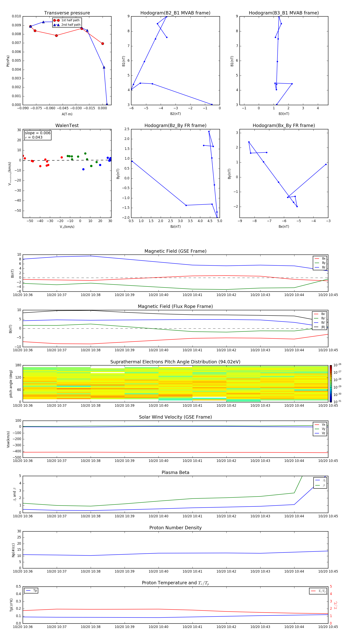Click the pitch angle colorbar scale
Viewport: 351px width, 644px height.
[x=331, y=383]
